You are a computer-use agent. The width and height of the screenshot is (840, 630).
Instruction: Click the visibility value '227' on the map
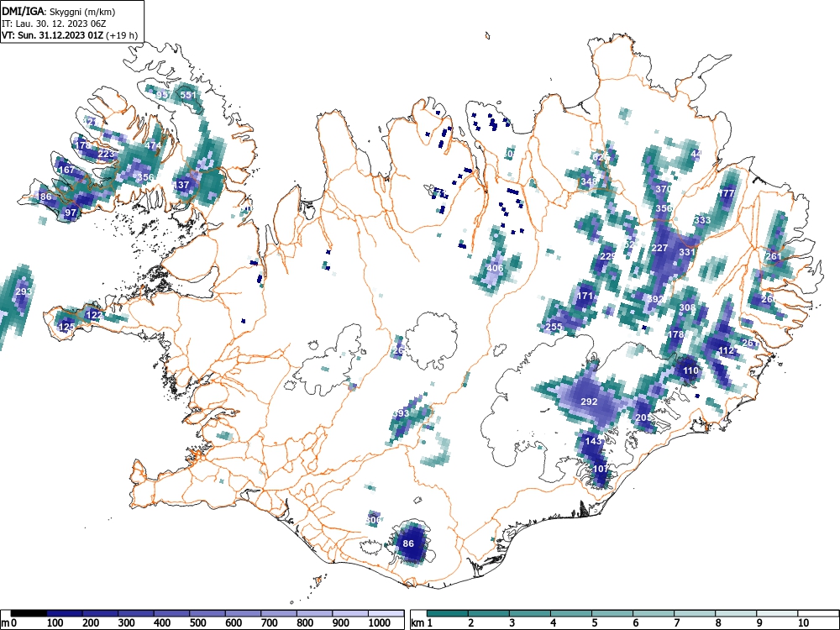[659, 248]
